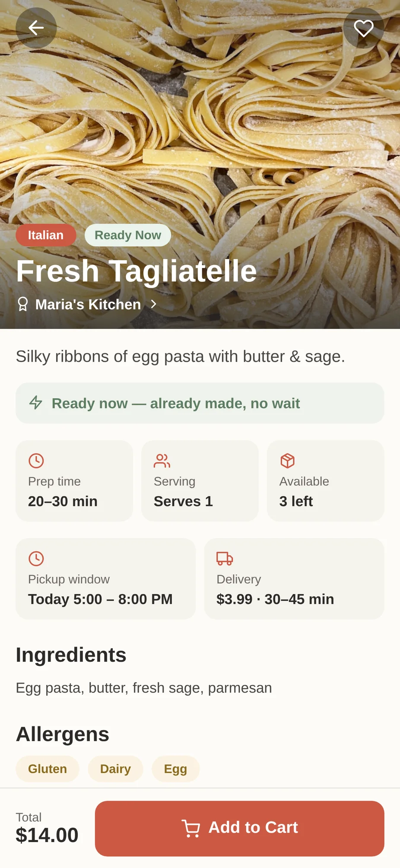Tap the back arrow icon
The image size is (400, 868).
coord(36,28)
